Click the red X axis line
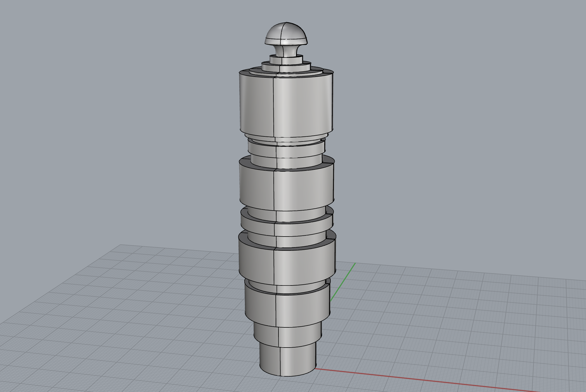This screenshot has height=392, width=586. [419, 379]
